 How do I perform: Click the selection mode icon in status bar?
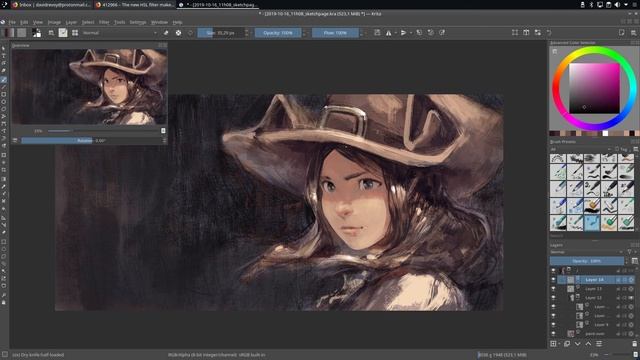pyautogui.click(x=4, y=355)
